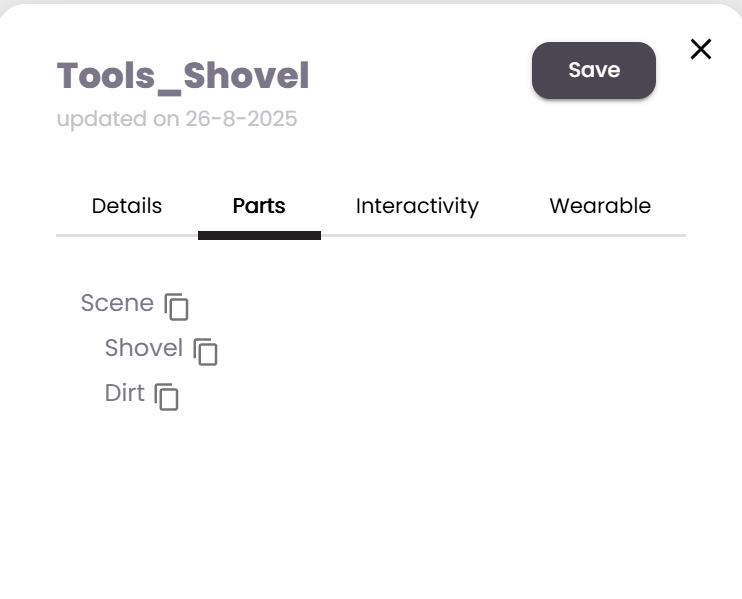Screen dimensions: 742x599
Task: Select the Scene root node
Action: click(117, 303)
